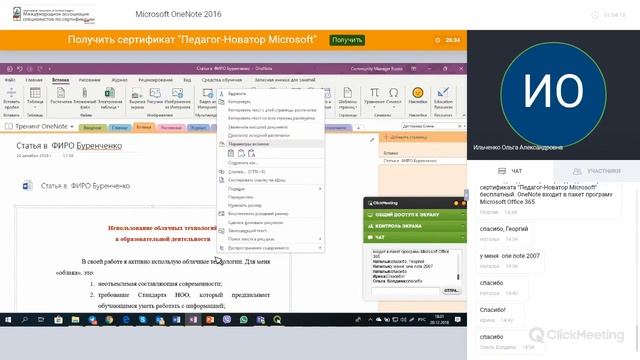Open the Файл ribbon tab

click(x=10, y=80)
